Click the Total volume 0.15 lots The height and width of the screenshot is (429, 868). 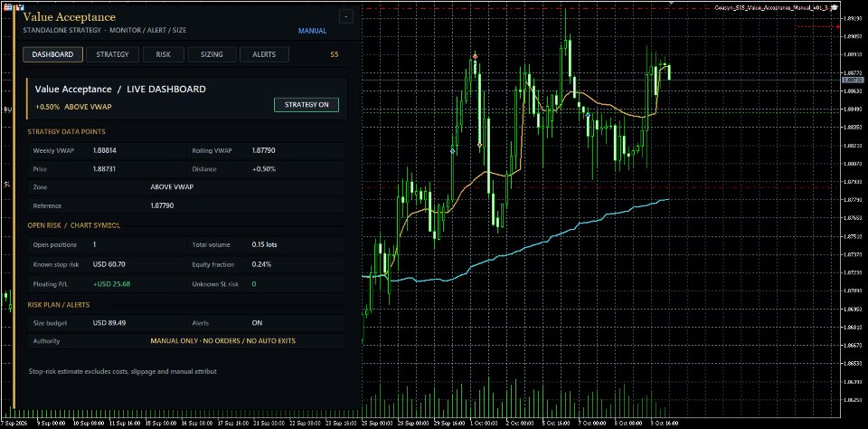coord(265,244)
